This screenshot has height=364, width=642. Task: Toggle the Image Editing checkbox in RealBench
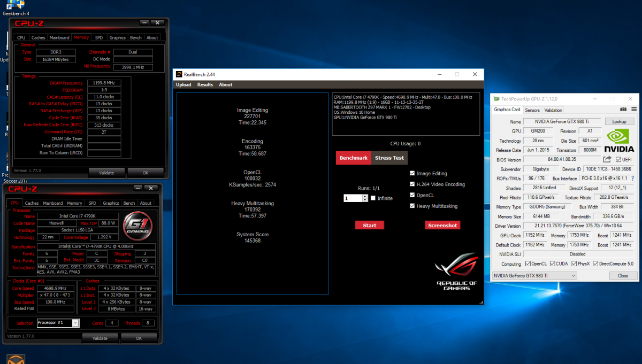(x=412, y=173)
